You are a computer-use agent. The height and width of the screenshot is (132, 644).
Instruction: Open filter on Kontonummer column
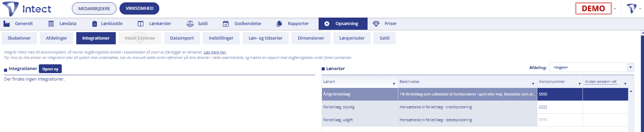click(580, 84)
